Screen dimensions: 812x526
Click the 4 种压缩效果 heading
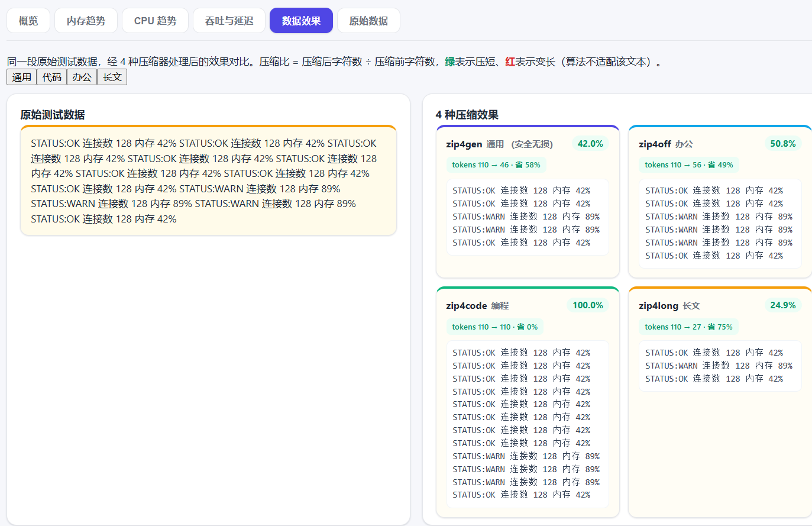click(x=467, y=115)
